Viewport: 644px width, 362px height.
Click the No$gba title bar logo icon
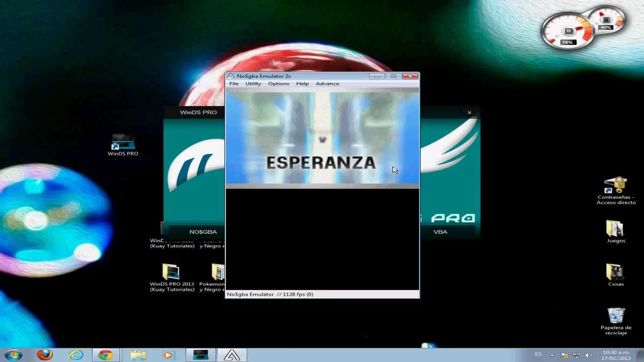(231, 76)
